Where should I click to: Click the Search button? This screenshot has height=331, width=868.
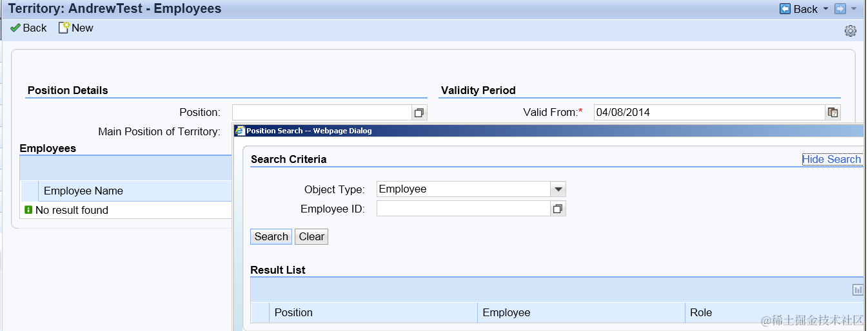point(271,236)
